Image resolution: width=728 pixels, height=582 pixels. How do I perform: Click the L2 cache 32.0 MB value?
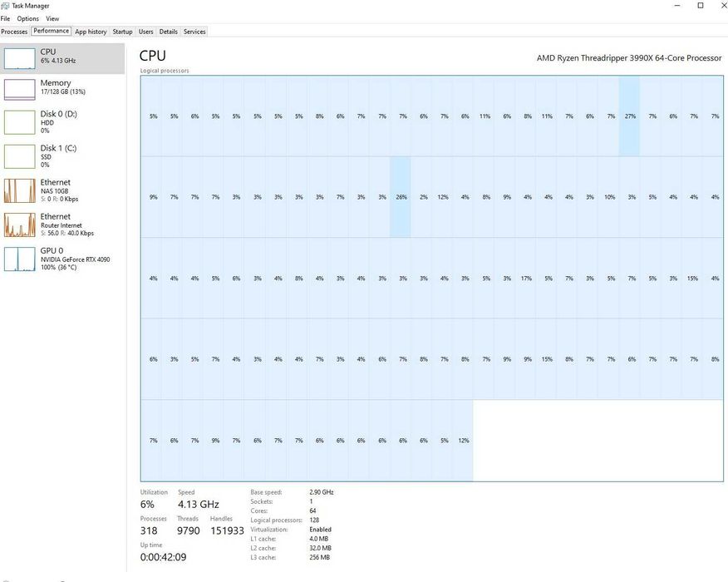tap(320, 548)
